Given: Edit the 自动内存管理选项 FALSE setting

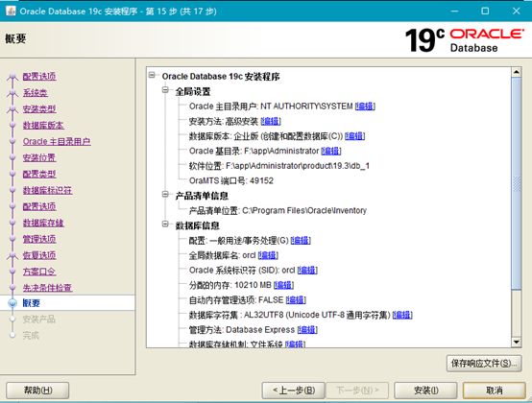Looking at the screenshot, I should tap(296, 300).
